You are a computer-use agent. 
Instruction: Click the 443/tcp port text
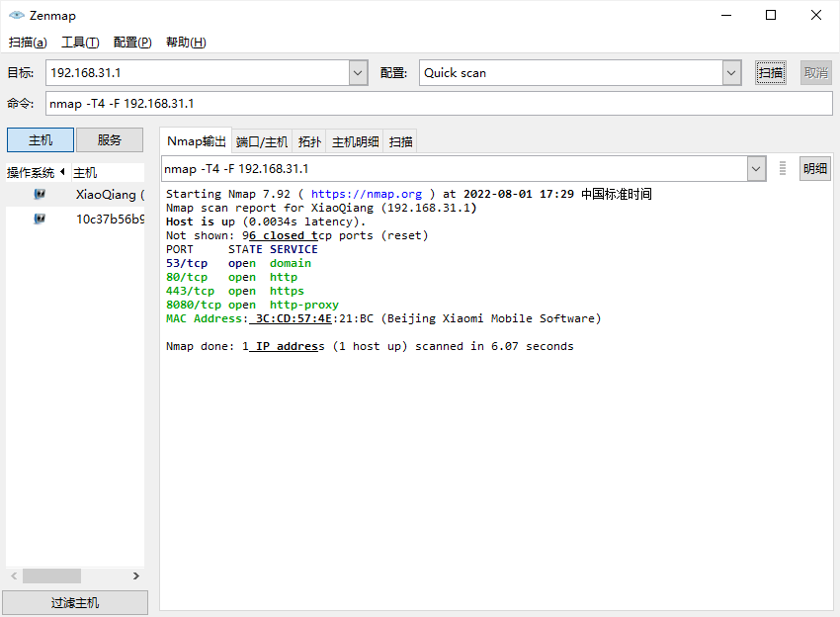[190, 291]
